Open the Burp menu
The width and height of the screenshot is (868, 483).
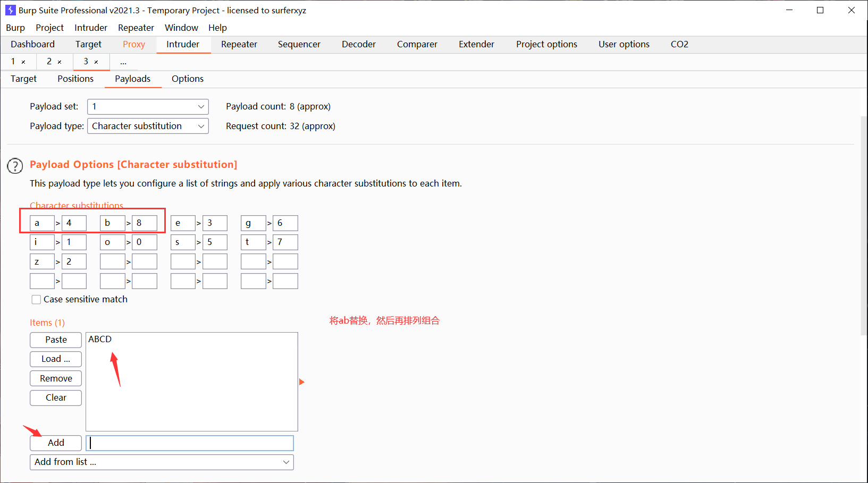click(x=15, y=28)
